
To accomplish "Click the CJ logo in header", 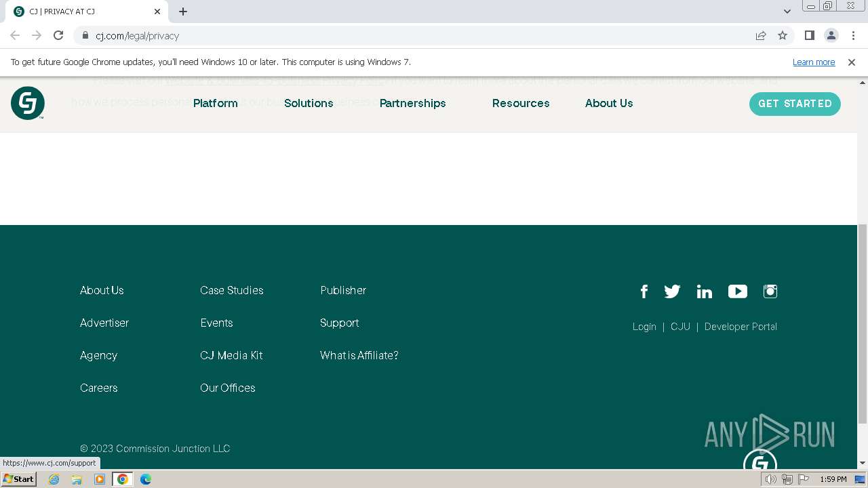I will click(x=28, y=103).
